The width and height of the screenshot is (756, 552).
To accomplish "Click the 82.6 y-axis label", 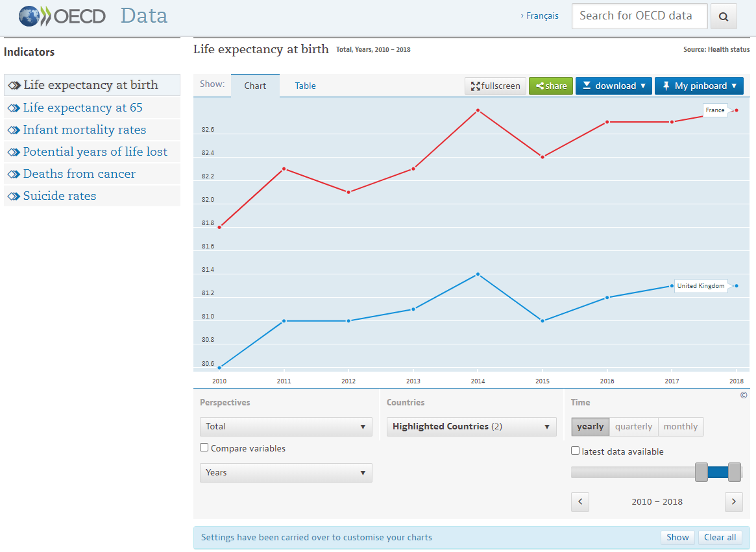I will pyautogui.click(x=208, y=130).
